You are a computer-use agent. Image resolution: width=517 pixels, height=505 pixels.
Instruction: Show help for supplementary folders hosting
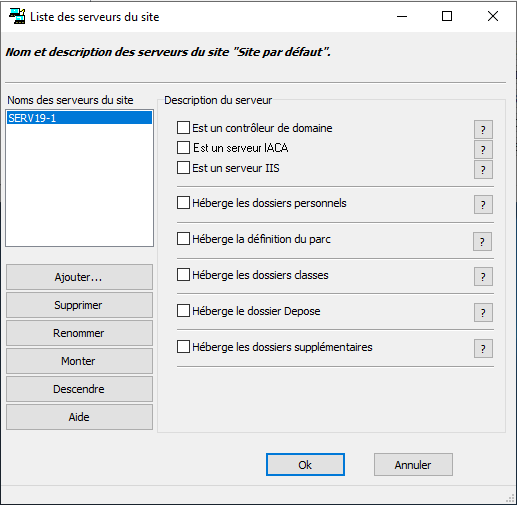click(x=483, y=348)
